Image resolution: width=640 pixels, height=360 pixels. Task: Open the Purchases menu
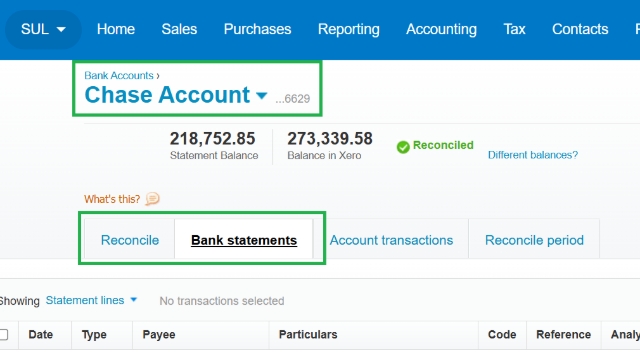pyautogui.click(x=258, y=29)
